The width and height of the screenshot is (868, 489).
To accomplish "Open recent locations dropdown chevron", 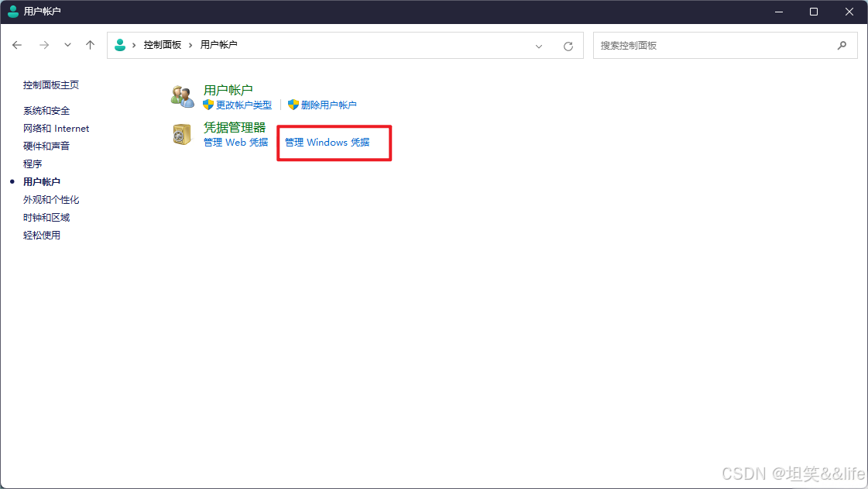I will [x=67, y=45].
